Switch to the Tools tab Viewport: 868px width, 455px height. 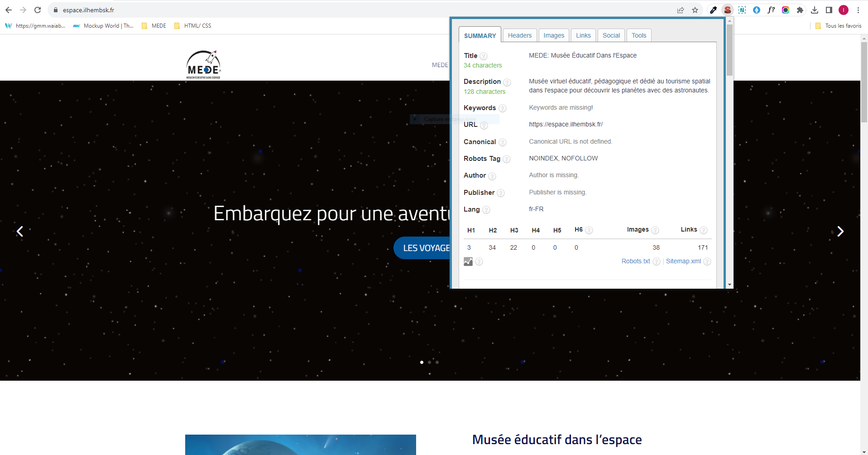(639, 35)
